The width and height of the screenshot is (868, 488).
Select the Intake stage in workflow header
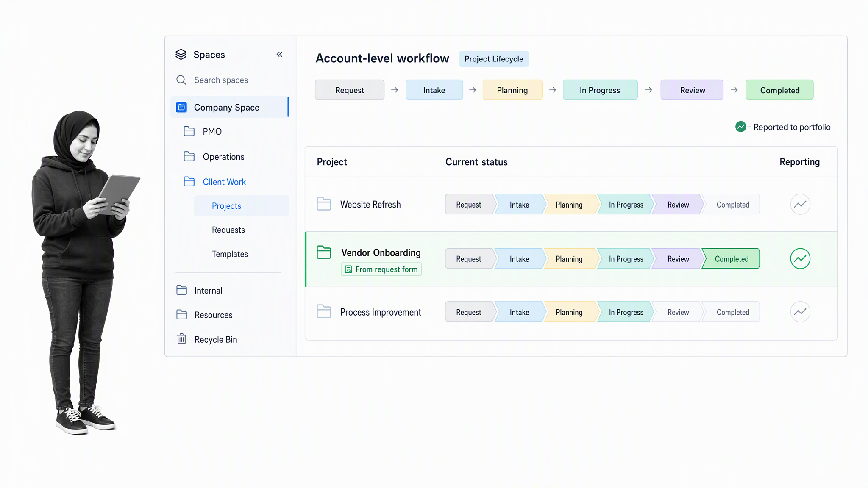click(434, 90)
